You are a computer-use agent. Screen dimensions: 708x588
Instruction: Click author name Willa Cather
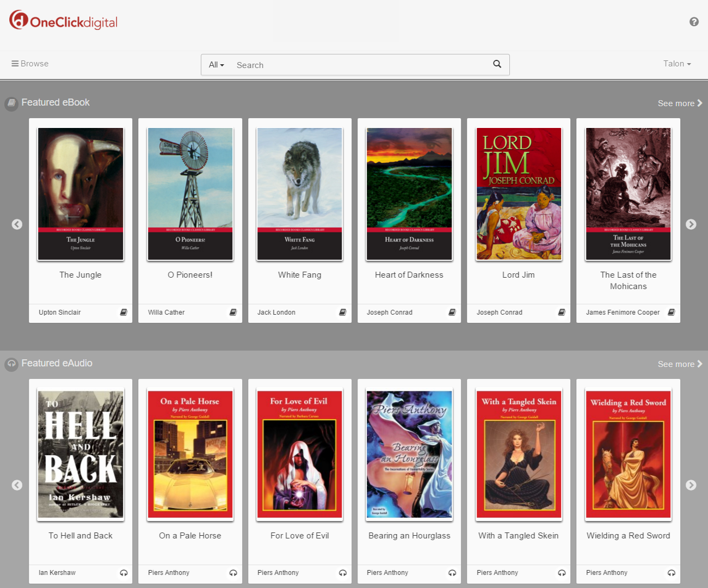pyautogui.click(x=167, y=313)
